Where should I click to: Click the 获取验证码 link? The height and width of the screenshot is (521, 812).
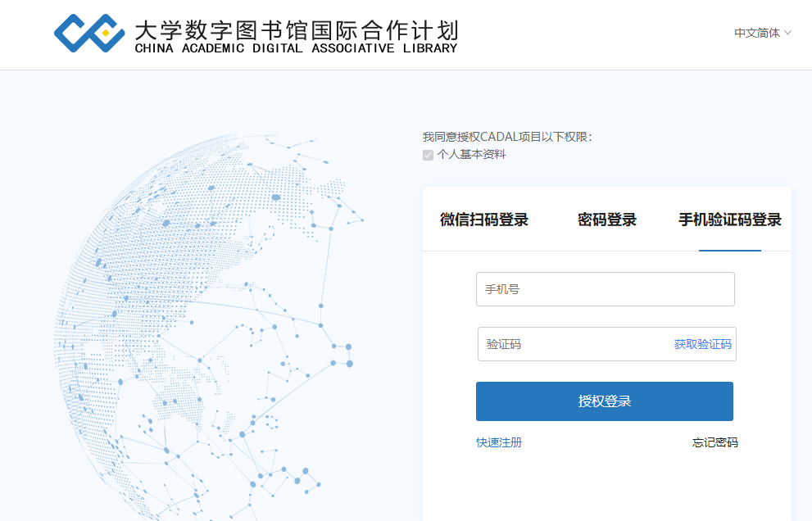703,344
